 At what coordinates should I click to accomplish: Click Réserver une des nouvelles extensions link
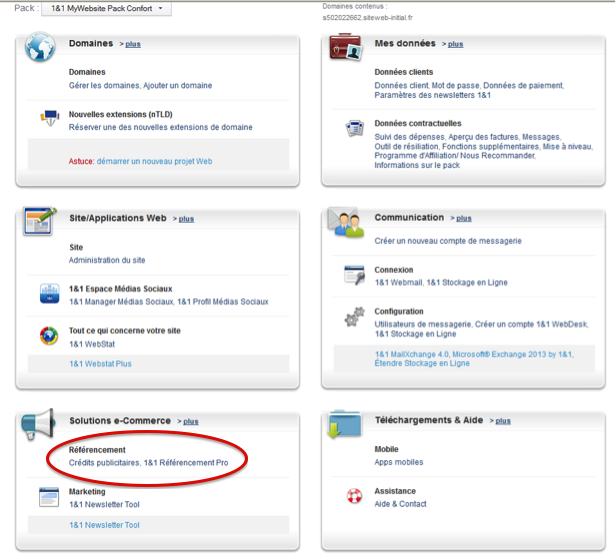[161, 127]
